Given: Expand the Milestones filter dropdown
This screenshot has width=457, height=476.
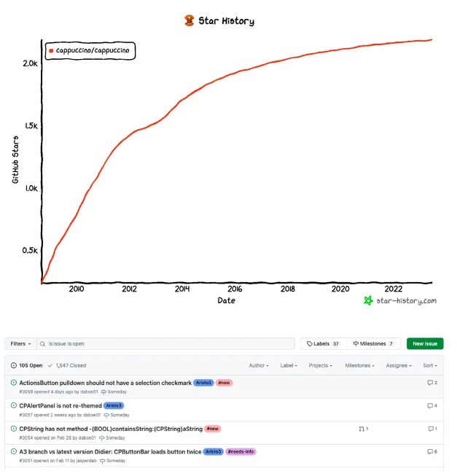Looking at the screenshot, I should 359,365.
